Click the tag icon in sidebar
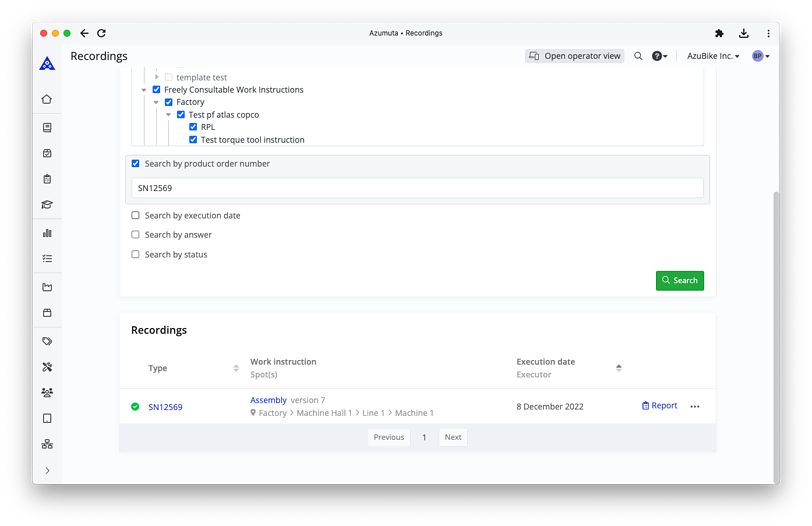The height and width of the screenshot is (526, 812). click(x=47, y=341)
